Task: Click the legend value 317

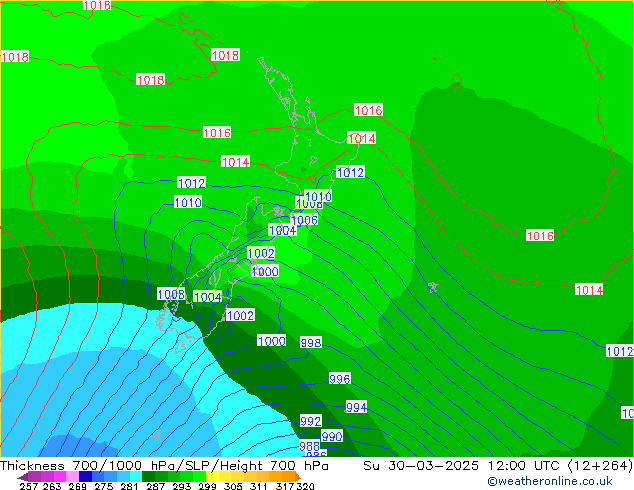Action: click(x=285, y=486)
